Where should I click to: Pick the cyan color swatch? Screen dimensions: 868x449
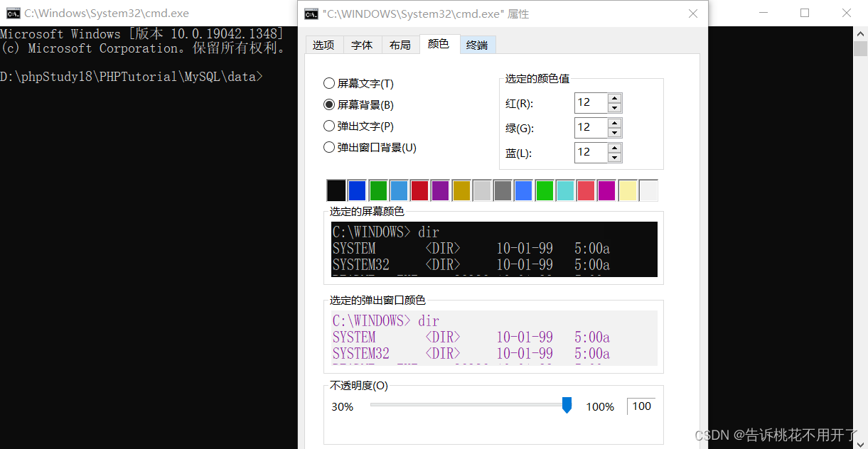[565, 190]
